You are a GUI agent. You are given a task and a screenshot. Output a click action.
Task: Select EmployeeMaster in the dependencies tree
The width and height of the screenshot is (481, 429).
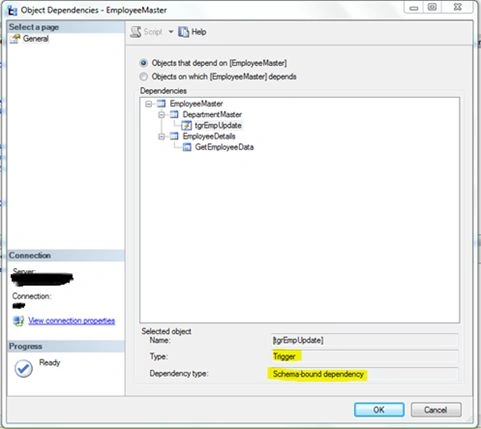tap(196, 104)
